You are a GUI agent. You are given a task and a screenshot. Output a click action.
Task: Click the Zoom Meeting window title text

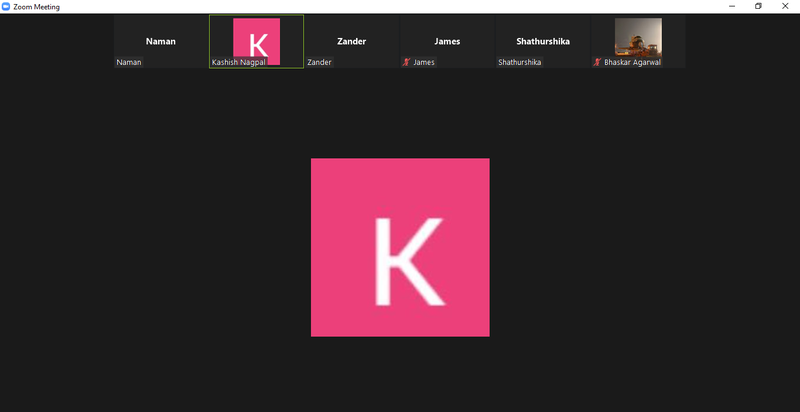pos(38,6)
